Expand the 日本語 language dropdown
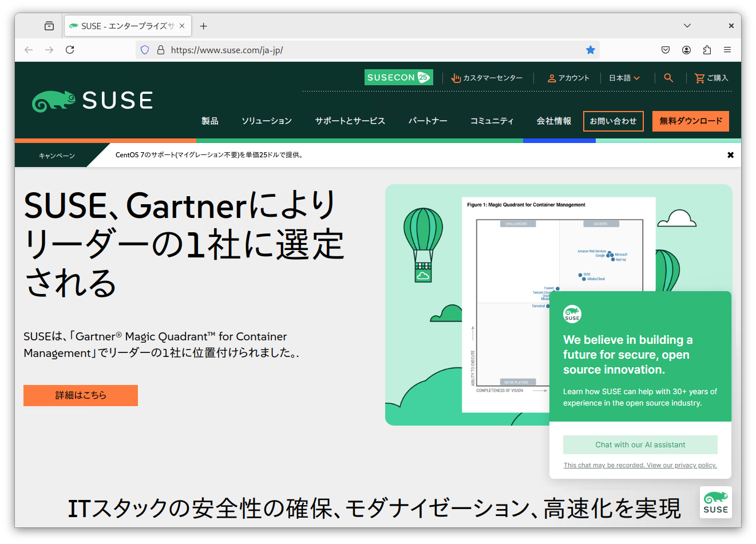The image size is (756, 544). tap(624, 78)
